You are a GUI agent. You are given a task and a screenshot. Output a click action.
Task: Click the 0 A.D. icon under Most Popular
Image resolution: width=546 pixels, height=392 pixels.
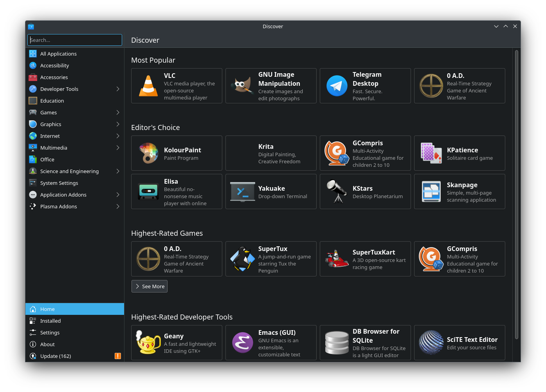pos(431,86)
